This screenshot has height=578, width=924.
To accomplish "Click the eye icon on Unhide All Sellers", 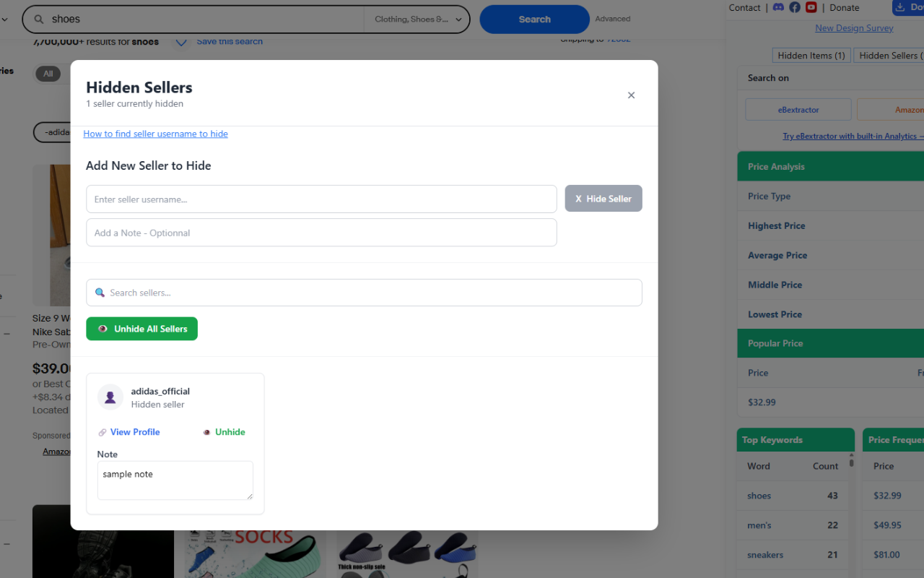I will [103, 329].
